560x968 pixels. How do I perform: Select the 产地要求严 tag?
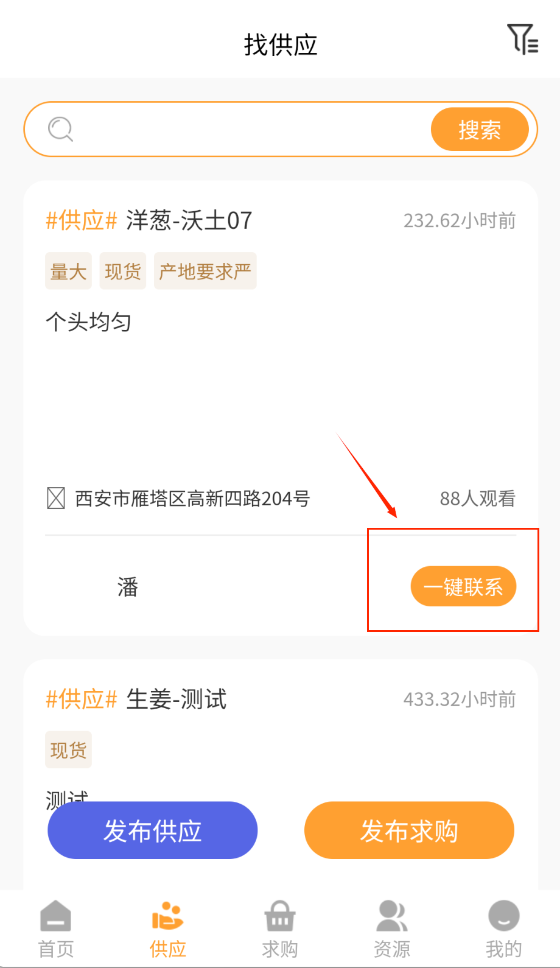[205, 271]
